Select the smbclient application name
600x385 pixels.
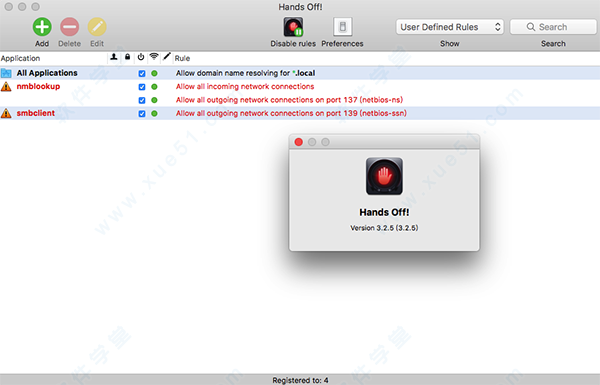(36, 113)
